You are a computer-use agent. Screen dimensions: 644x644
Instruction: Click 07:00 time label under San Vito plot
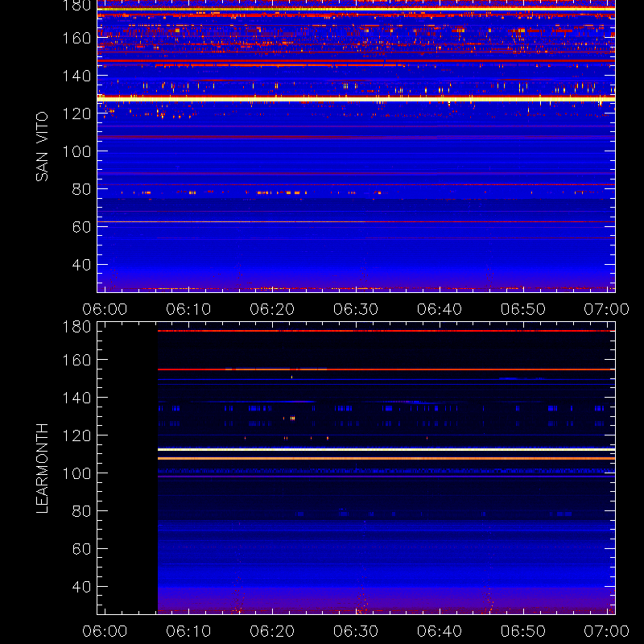[607, 309]
